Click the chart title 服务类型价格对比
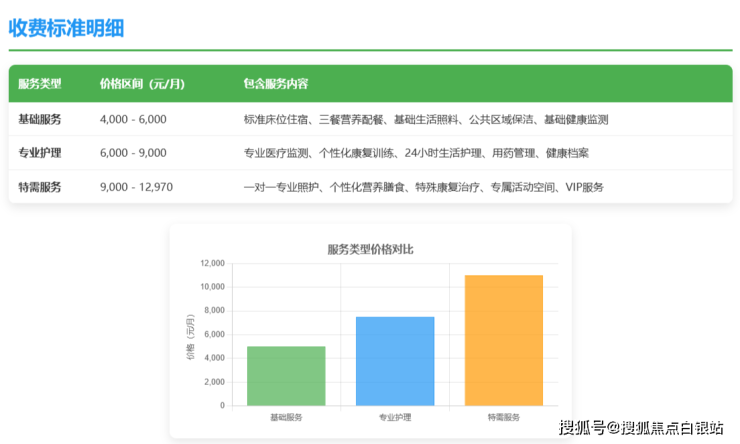Image resolution: width=740 pixels, height=444 pixels. click(370, 248)
